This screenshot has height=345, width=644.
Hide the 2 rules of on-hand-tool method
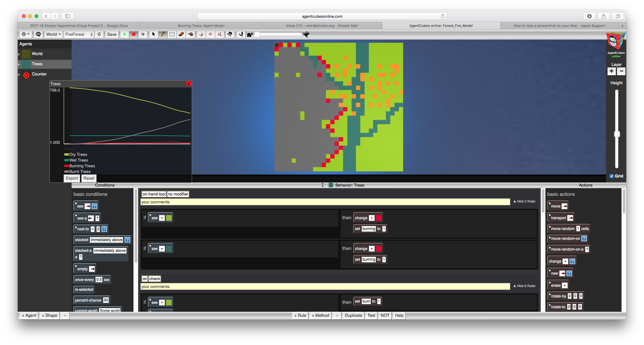point(524,201)
